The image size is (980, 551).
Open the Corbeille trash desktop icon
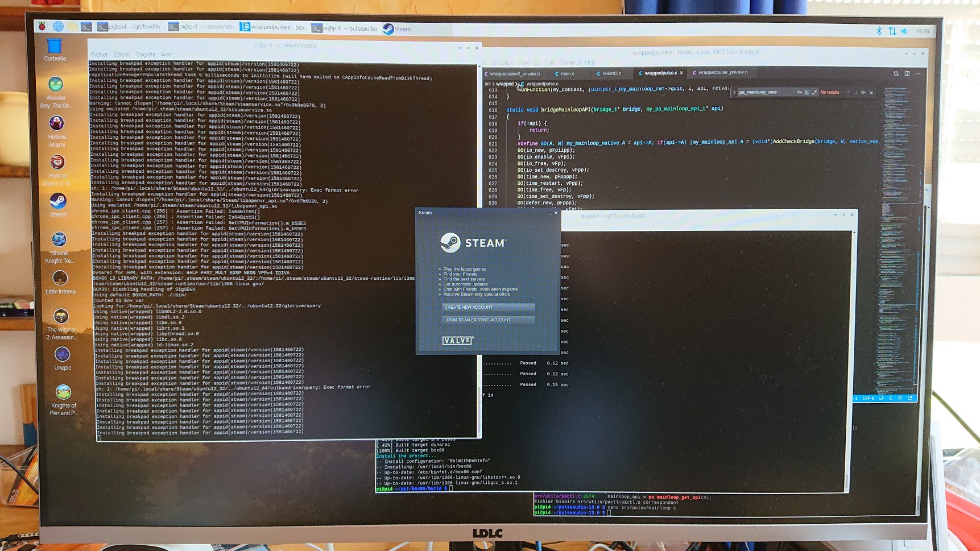click(x=55, y=49)
